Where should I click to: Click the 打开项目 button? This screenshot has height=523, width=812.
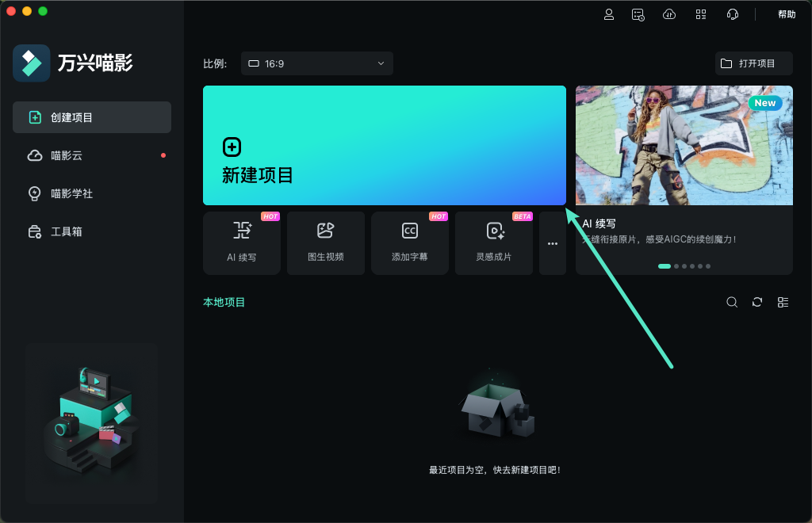point(752,63)
